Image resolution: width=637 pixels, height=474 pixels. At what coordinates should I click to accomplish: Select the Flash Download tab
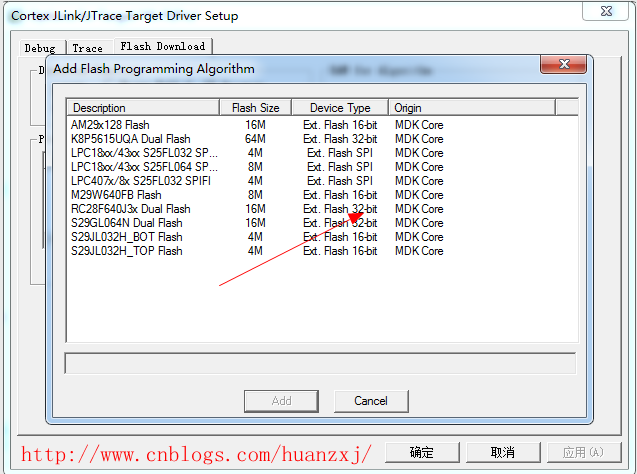pyautogui.click(x=163, y=46)
